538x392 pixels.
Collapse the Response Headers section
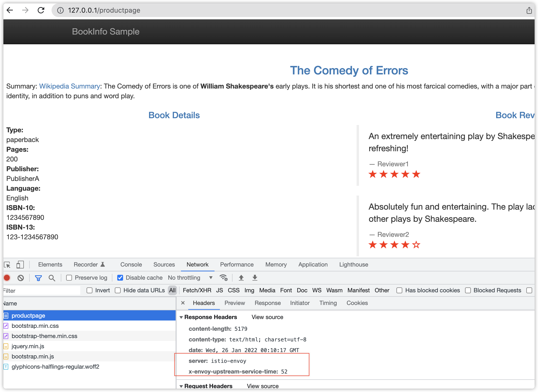tap(181, 317)
